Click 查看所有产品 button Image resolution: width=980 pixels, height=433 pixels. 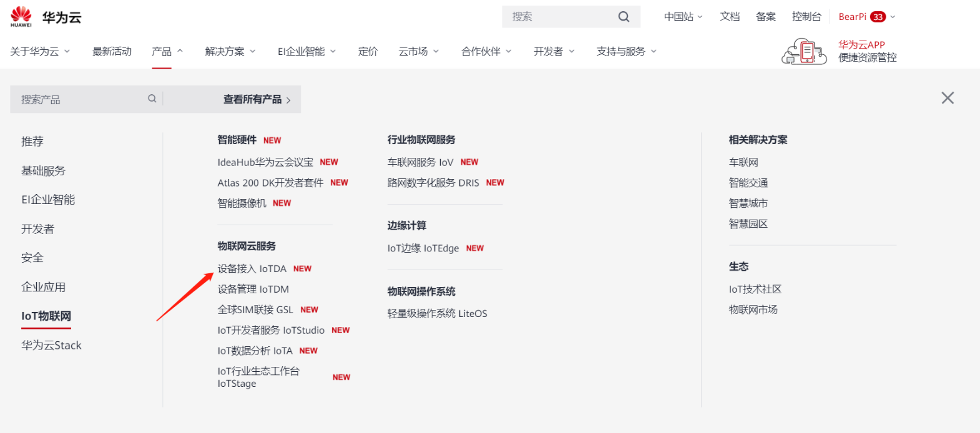coord(257,99)
